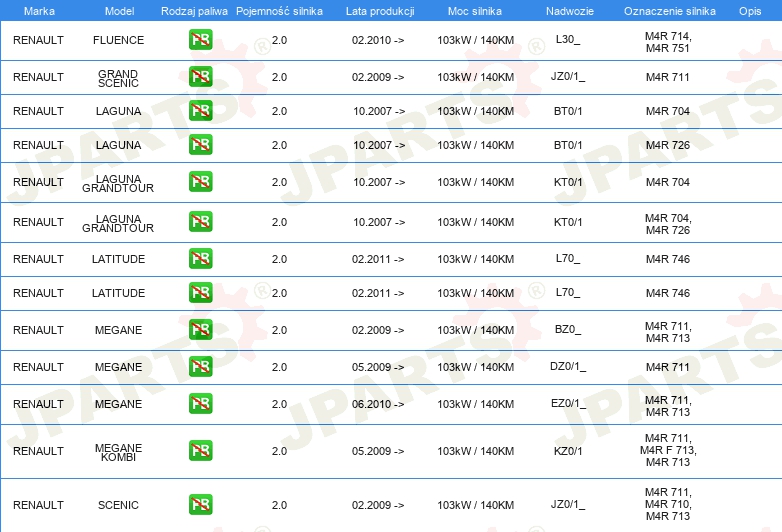Image resolution: width=782 pixels, height=532 pixels.
Task: Select the MEGANE KOMBI model cell
Action: coord(118,452)
